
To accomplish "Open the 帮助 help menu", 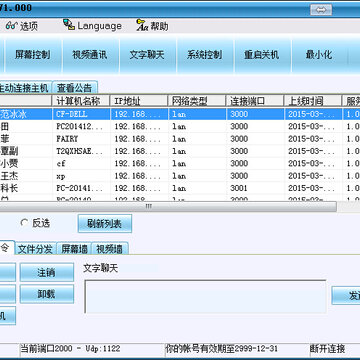I will tap(152, 26).
